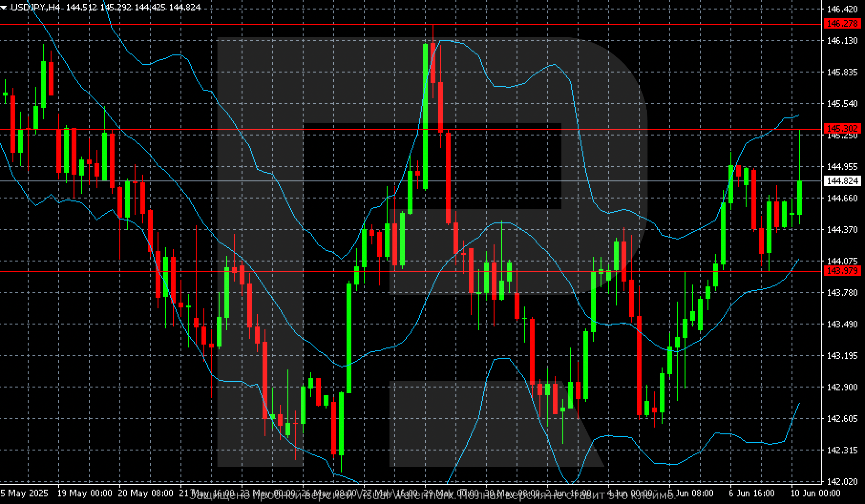Screen dimensions: 865x504
Task: Click the 144.370 price axis label
Action: 842,230
